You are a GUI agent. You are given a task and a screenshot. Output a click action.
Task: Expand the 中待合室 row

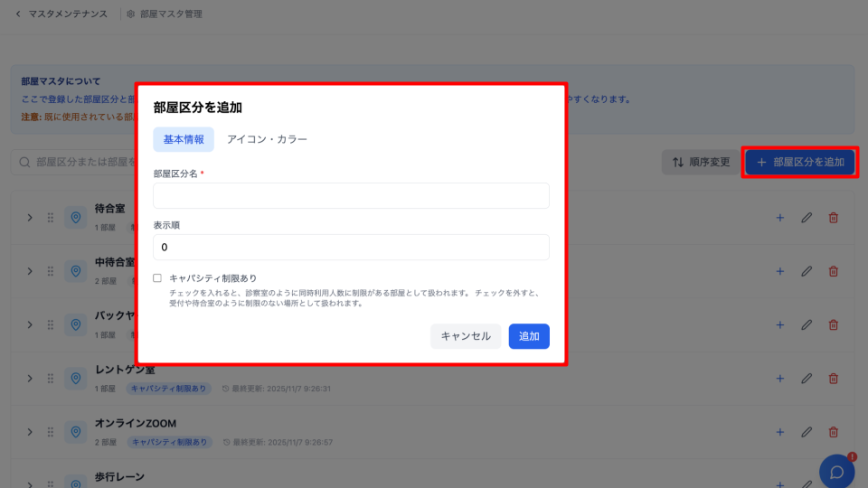30,272
